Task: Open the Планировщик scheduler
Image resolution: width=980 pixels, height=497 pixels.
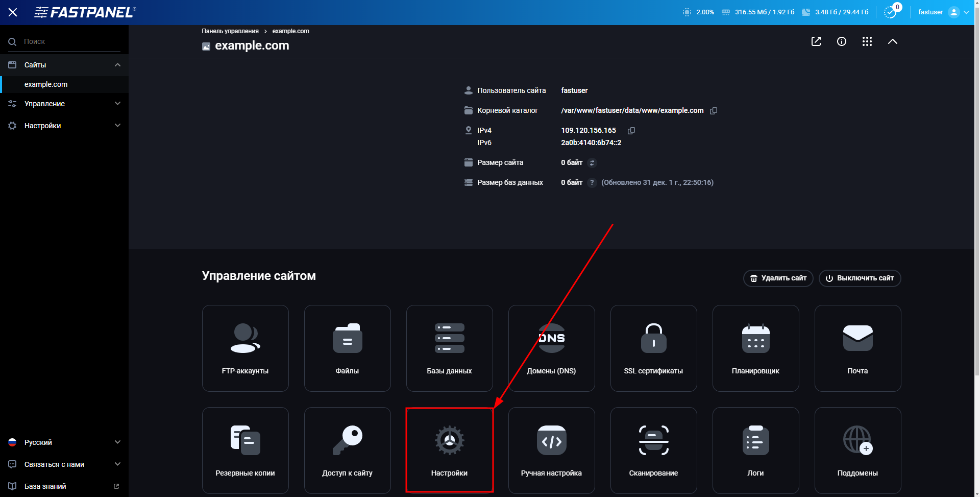Action: coord(755,348)
